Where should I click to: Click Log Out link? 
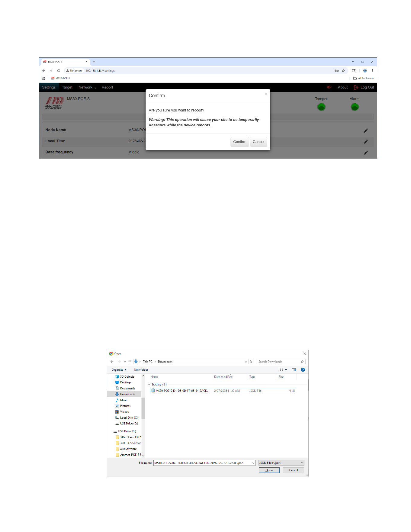(364, 87)
